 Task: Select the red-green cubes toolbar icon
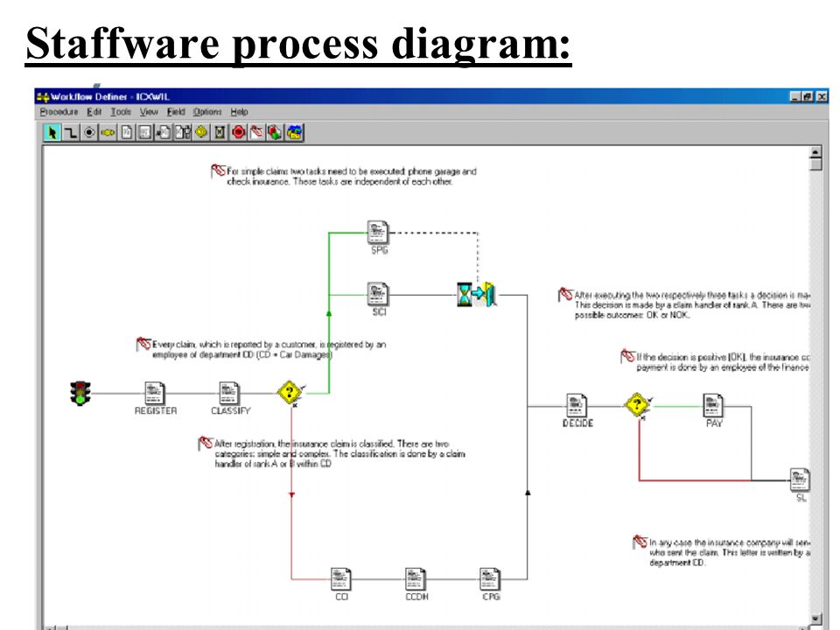[276, 132]
